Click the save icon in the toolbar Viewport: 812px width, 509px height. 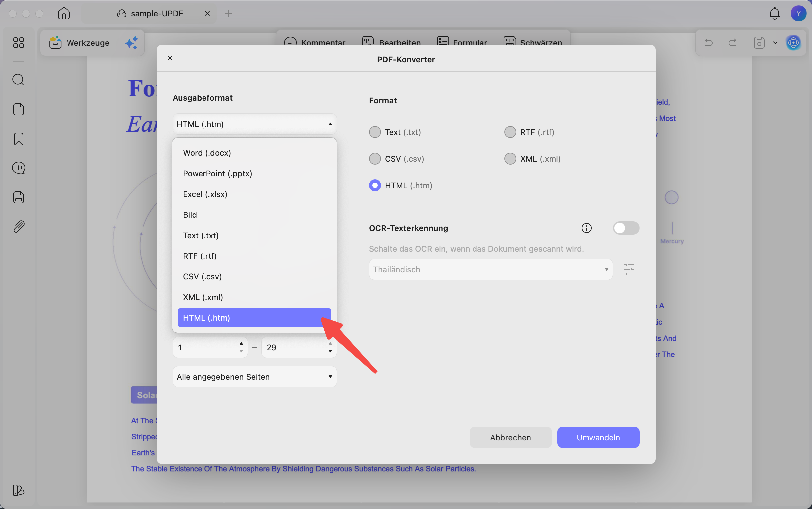(759, 43)
